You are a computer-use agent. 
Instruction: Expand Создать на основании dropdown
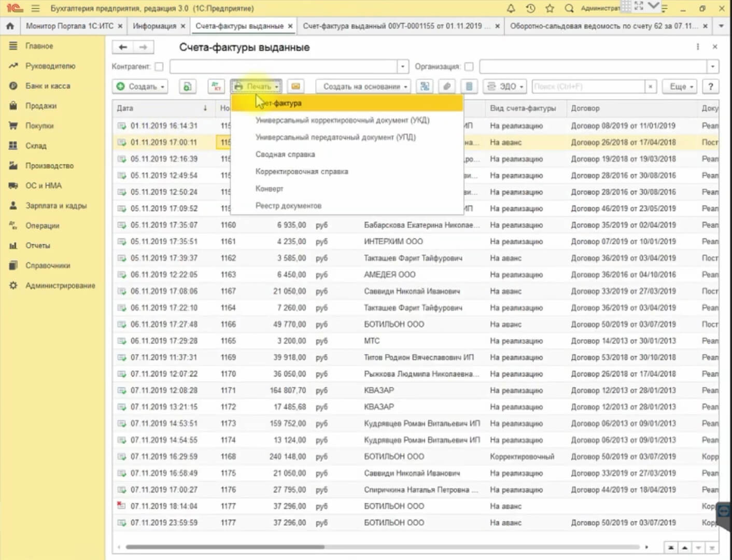(363, 87)
